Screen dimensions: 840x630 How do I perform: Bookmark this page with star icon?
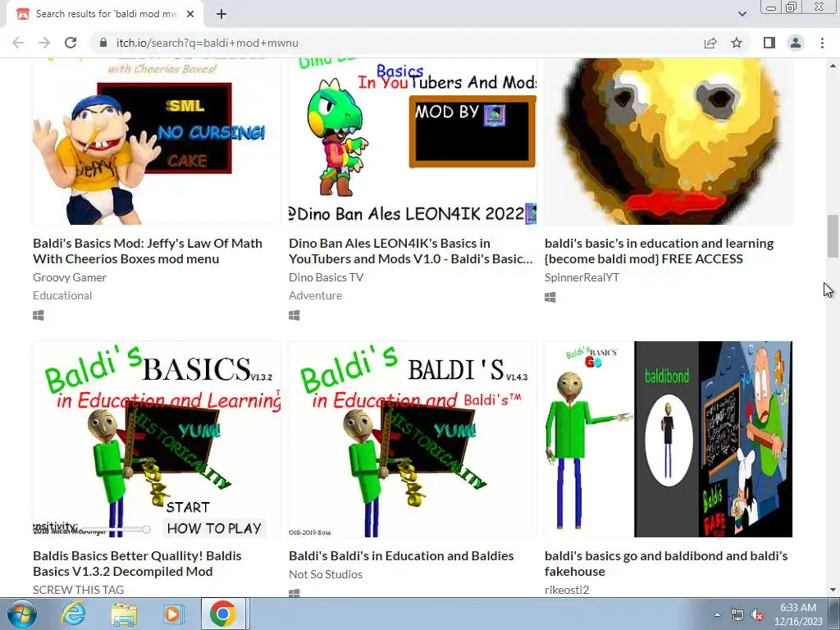pyautogui.click(x=737, y=43)
